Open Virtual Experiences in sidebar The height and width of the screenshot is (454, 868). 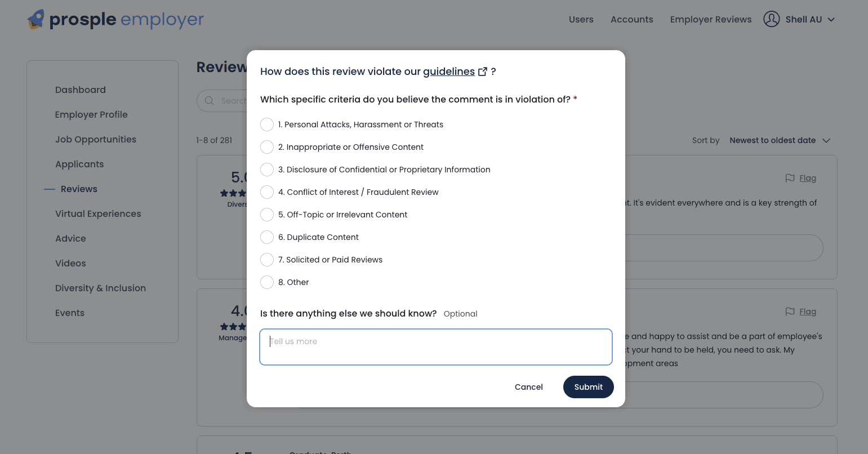98,213
